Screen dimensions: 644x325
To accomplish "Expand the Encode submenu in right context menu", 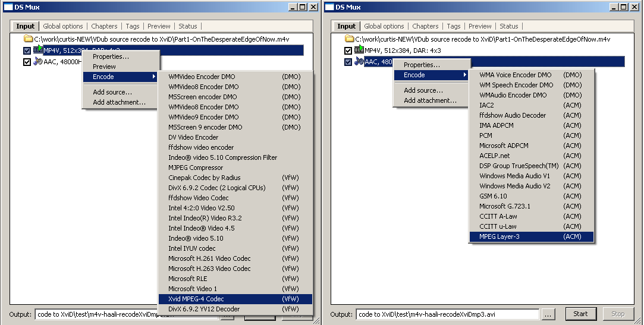I will pyautogui.click(x=431, y=75).
